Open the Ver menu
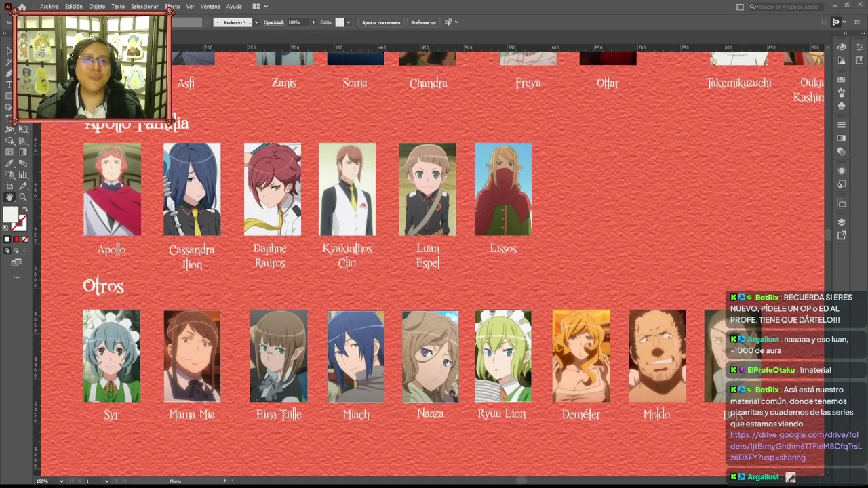 click(x=190, y=7)
